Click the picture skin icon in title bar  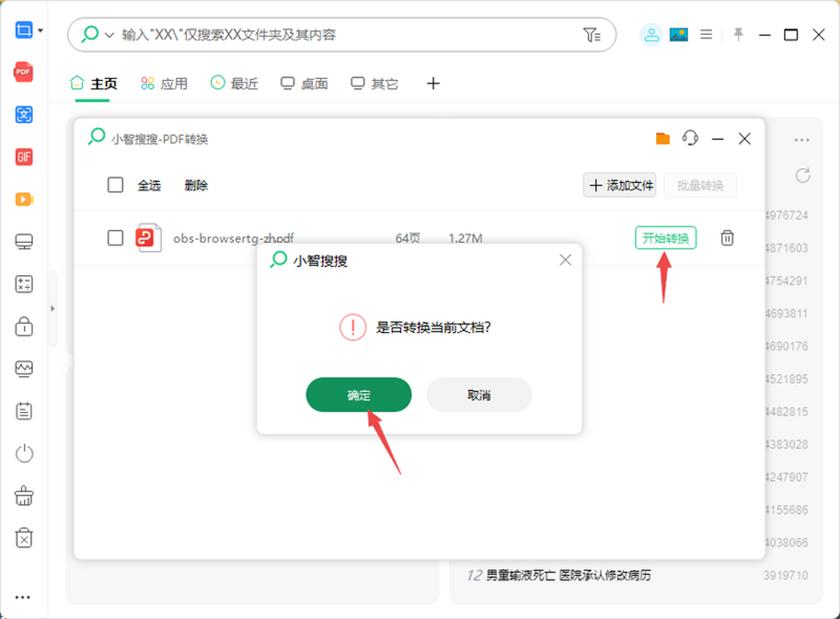(678, 34)
